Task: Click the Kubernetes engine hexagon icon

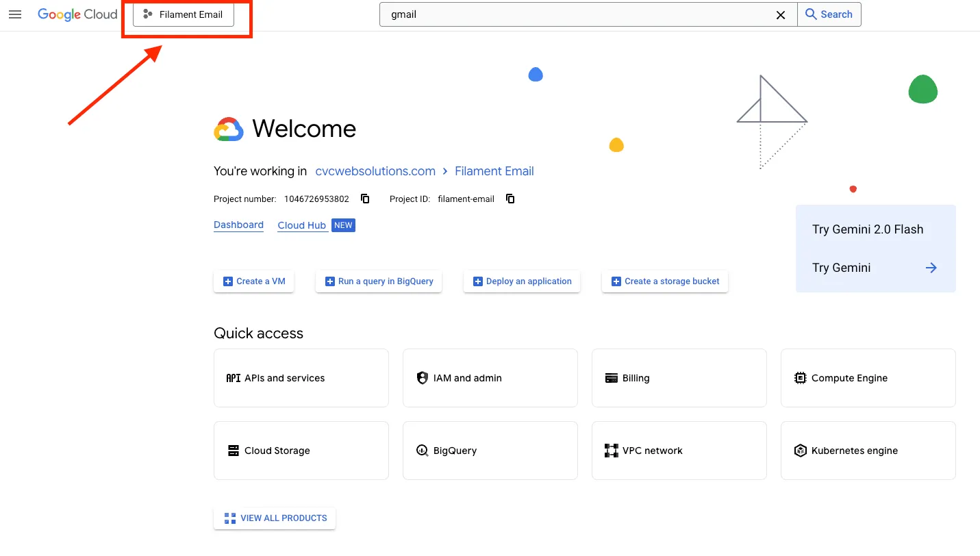Action: click(801, 451)
